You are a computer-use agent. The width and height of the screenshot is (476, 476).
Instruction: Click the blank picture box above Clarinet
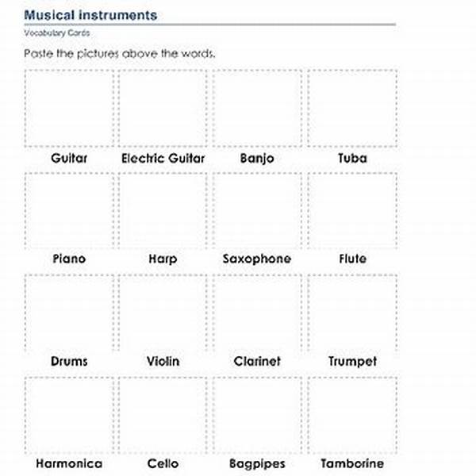(257, 312)
